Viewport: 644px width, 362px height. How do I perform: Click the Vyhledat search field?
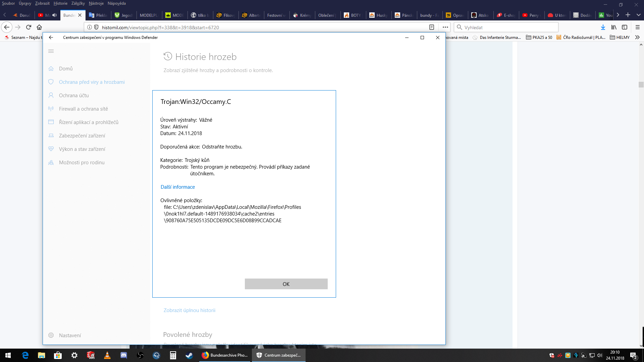(506, 27)
